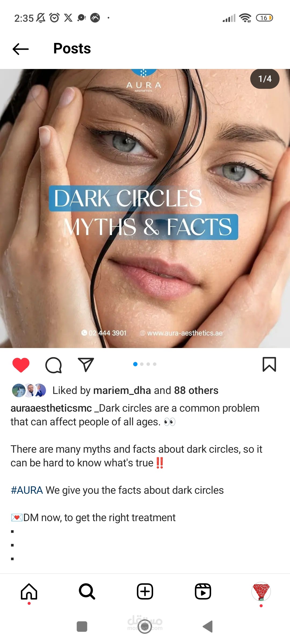Open comments with the speech bubble icon
290x644 pixels.
[53, 365]
